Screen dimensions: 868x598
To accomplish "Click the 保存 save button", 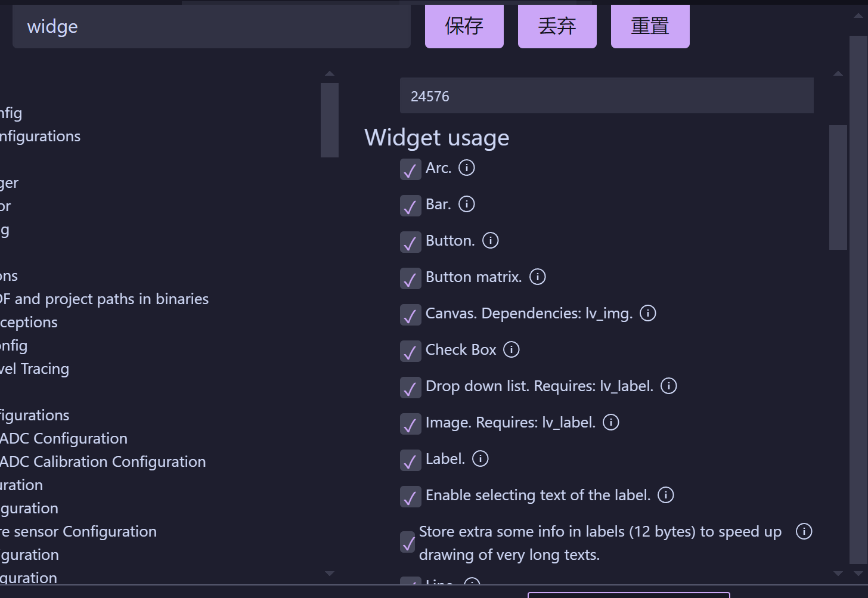I will pos(464,26).
